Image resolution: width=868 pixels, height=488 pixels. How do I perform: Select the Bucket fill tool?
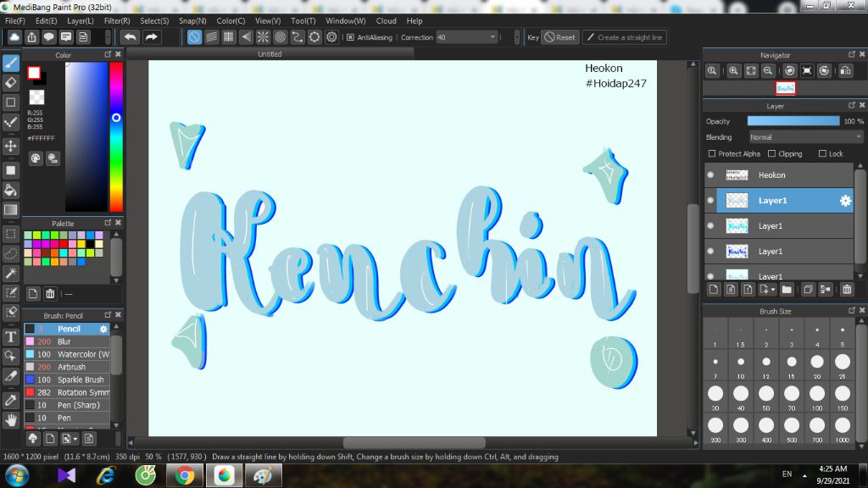[x=10, y=190]
